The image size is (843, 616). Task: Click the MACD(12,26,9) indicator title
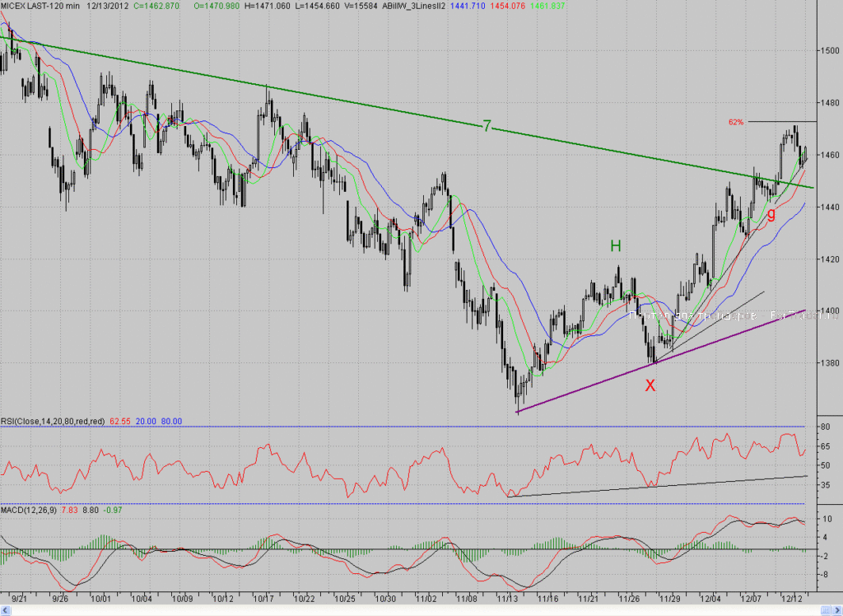pos(29,510)
